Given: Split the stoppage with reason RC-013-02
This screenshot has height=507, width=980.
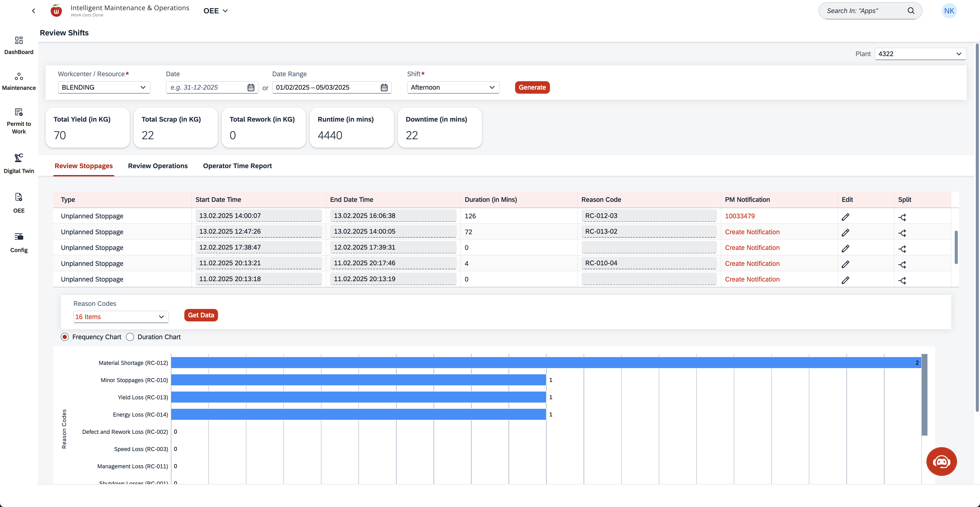Looking at the screenshot, I should [x=902, y=233].
